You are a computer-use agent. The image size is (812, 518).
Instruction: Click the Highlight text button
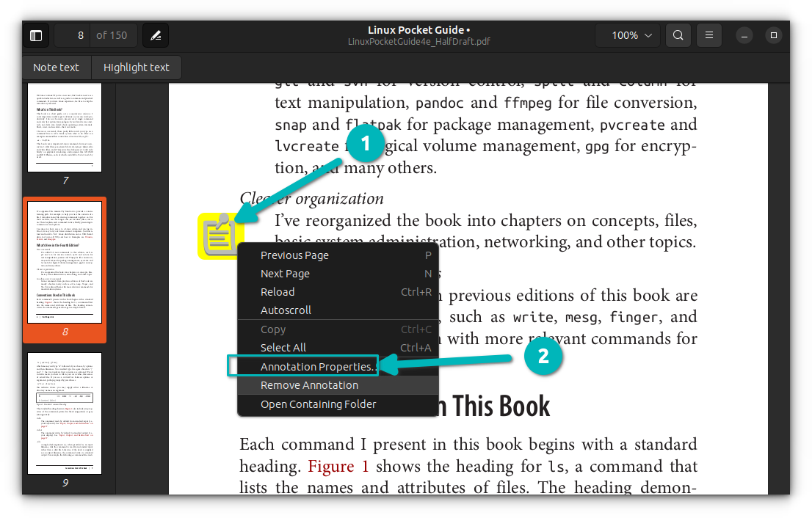pos(136,67)
